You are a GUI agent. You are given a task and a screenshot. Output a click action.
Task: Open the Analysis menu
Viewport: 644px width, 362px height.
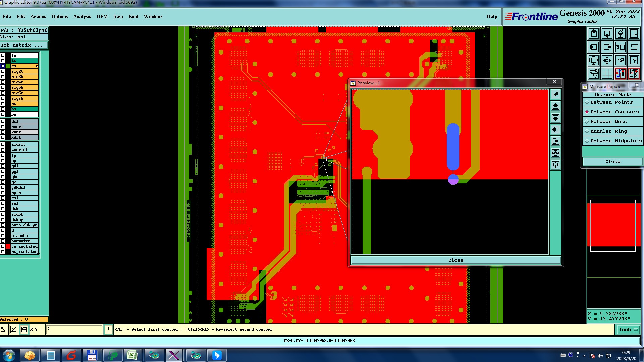click(x=82, y=16)
